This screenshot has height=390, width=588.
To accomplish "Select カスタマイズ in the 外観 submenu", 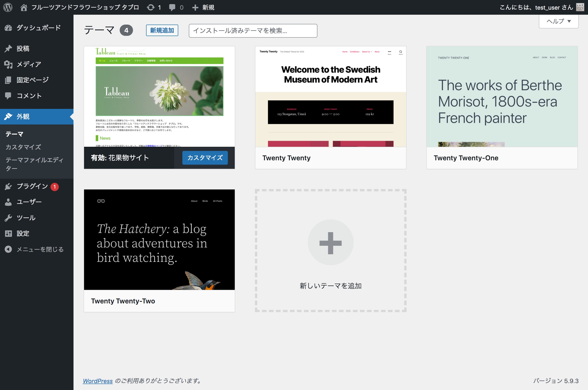I will tap(23, 147).
